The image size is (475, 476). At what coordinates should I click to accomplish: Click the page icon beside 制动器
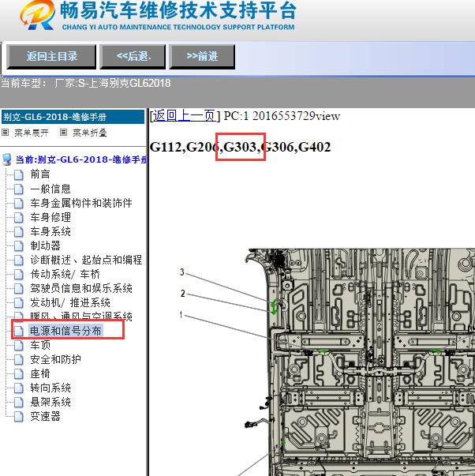pyautogui.click(x=19, y=245)
